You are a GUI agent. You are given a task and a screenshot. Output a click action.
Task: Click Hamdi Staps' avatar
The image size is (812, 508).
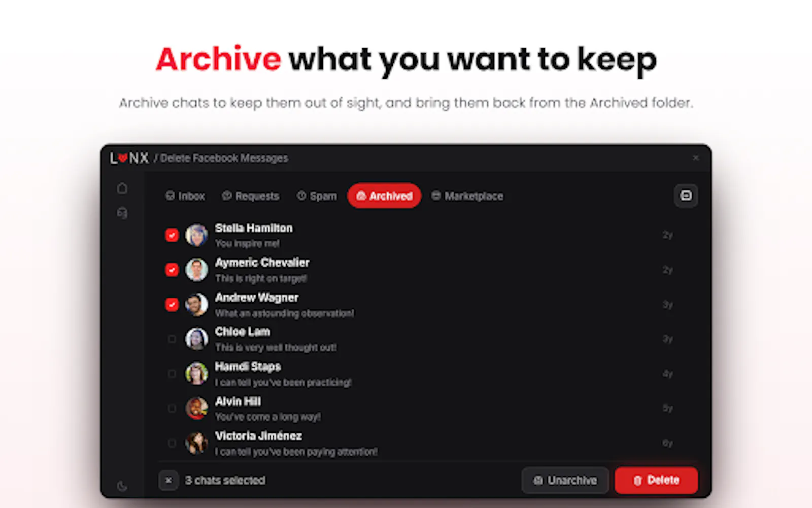coord(196,374)
